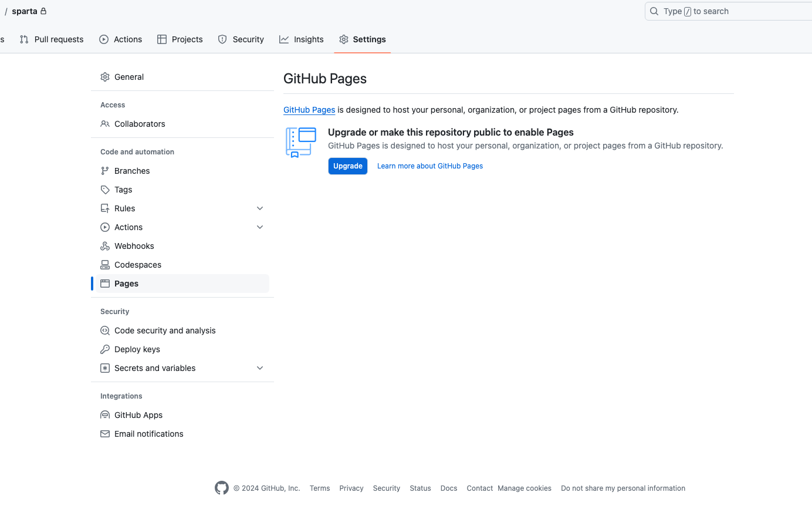Switch to the Actions tab
This screenshot has width=812, height=516.
121,39
